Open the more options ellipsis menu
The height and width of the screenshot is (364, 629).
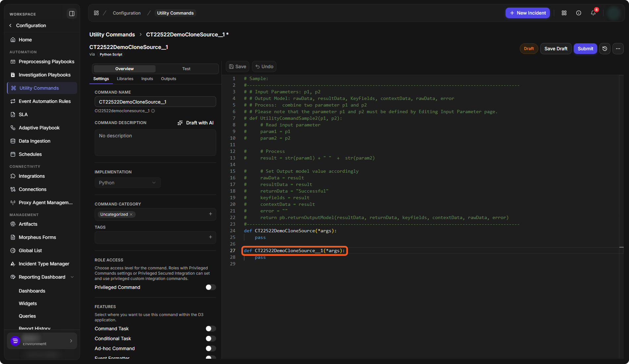pyautogui.click(x=618, y=49)
